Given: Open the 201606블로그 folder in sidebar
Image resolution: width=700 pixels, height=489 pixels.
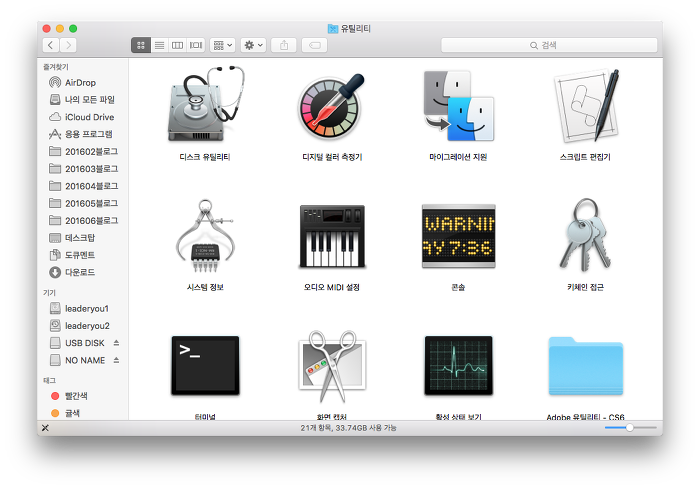Looking at the screenshot, I should pos(83,221).
